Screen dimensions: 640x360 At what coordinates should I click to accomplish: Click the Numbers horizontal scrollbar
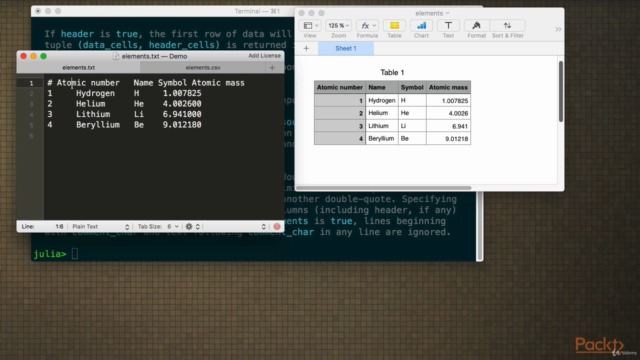pyautogui.click(x=384, y=188)
